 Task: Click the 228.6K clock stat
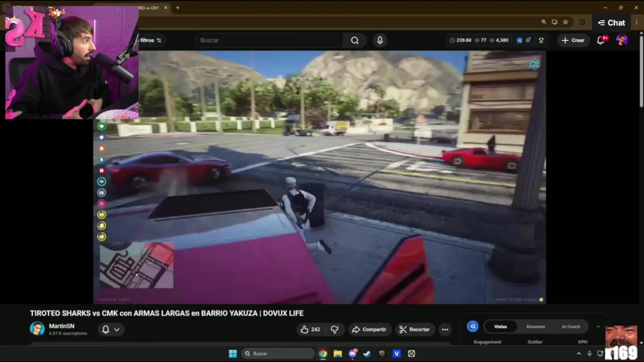click(x=460, y=40)
